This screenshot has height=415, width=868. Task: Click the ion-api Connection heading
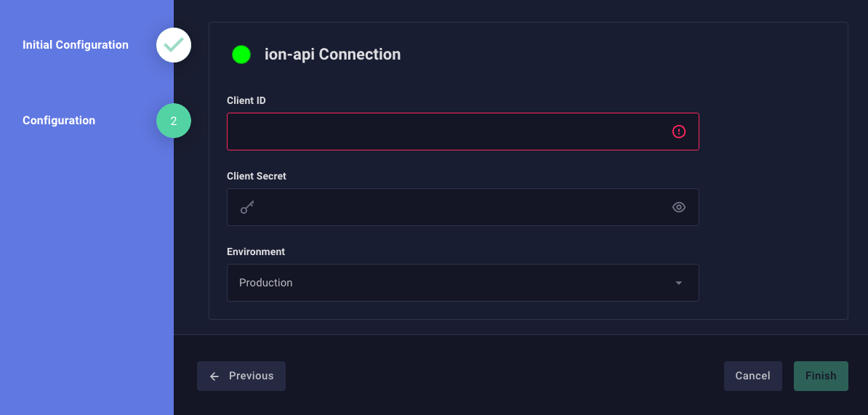coord(332,55)
